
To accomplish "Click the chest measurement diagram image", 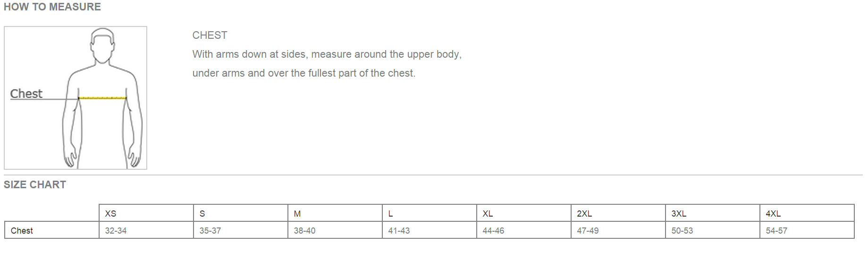I will (76, 98).
